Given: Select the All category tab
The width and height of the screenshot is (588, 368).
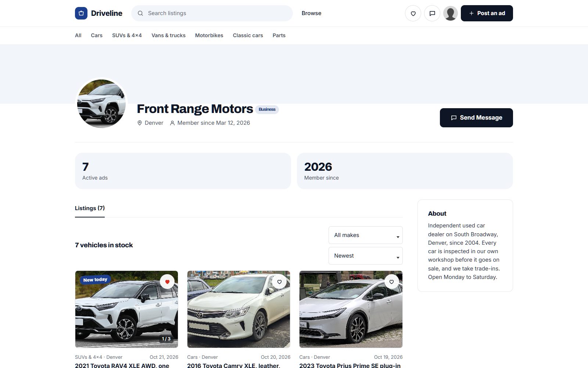Looking at the screenshot, I should tap(78, 35).
